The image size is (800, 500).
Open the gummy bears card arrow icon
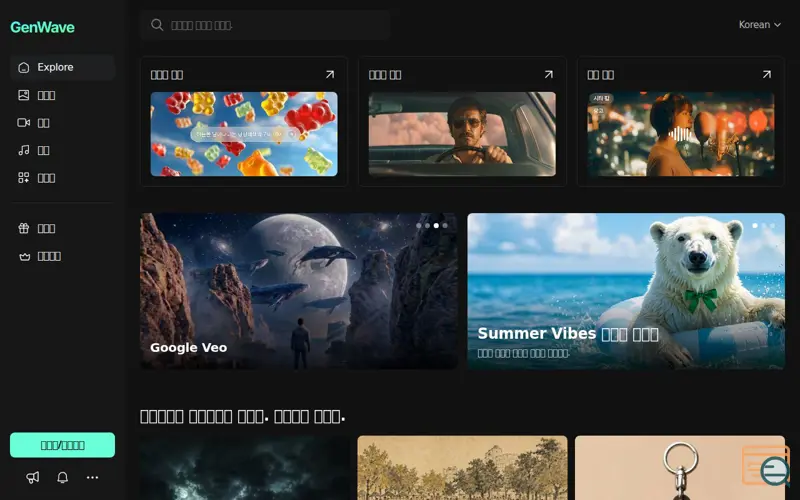330,74
